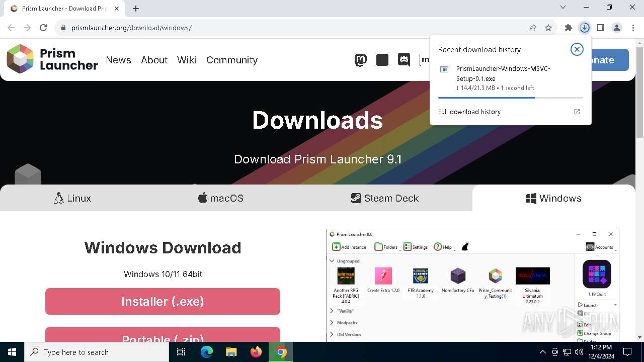The height and width of the screenshot is (362, 644).
Task: Switch to the Steam Deck tab
Action: pyautogui.click(x=385, y=198)
